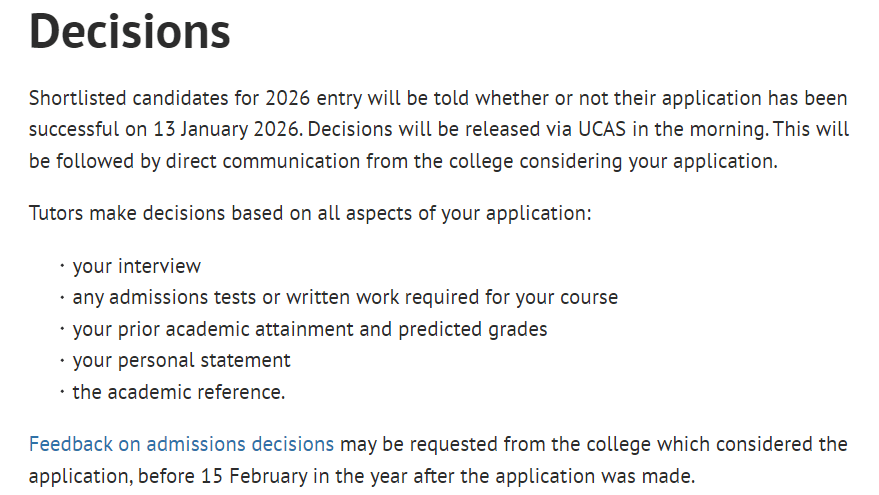Select the "your interview" bullet item
The image size is (879, 495).
point(136,266)
